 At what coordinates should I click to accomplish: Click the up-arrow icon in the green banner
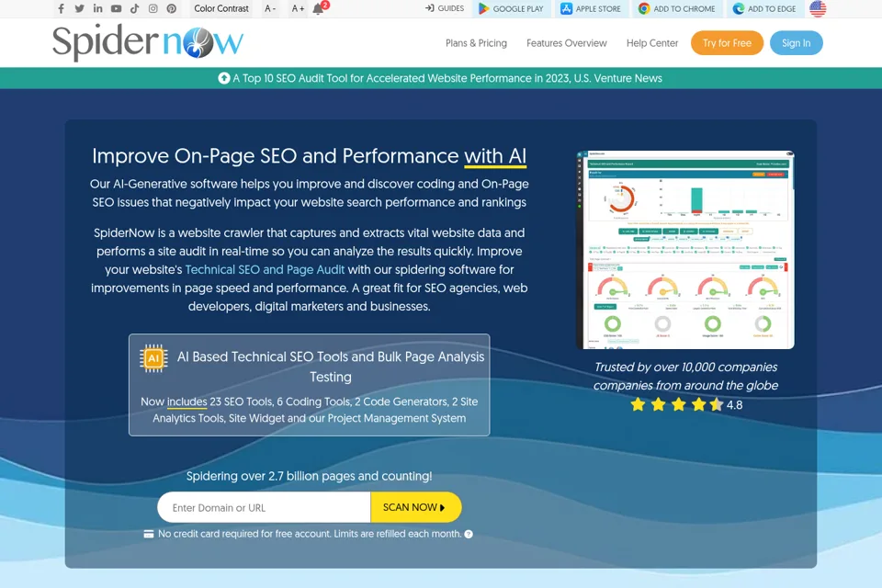[224, 78]
